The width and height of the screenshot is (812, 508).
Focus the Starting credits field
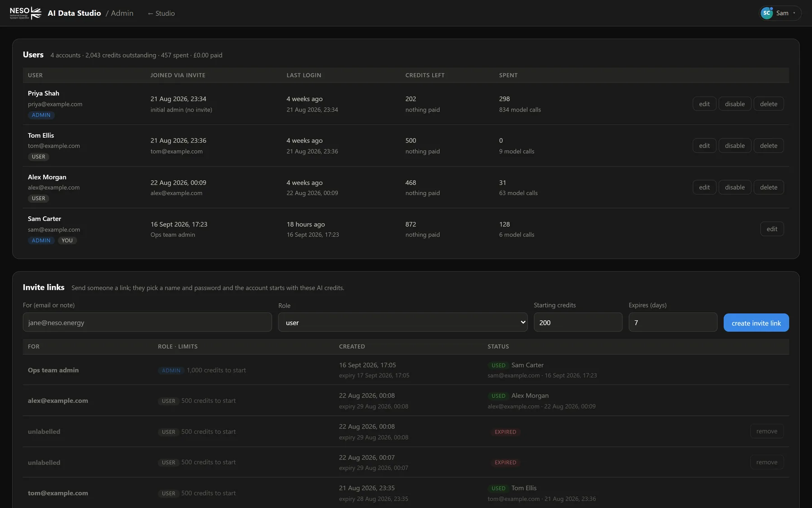578,322
